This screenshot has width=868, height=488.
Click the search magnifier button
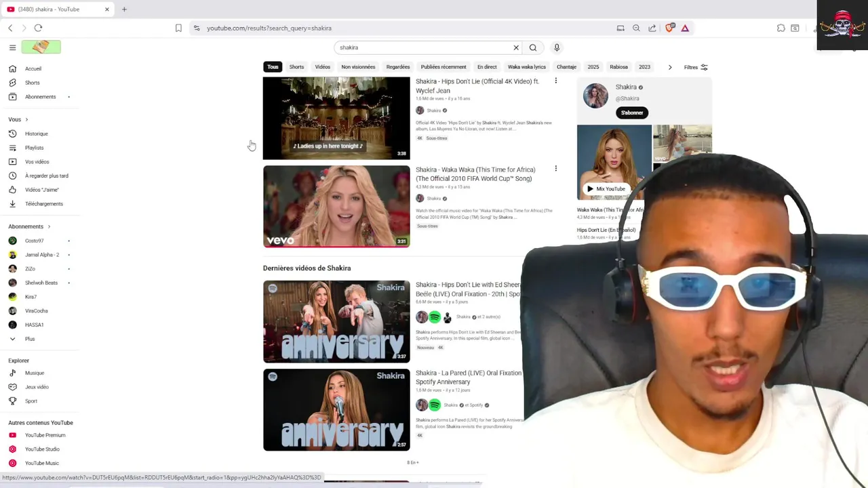533,47
